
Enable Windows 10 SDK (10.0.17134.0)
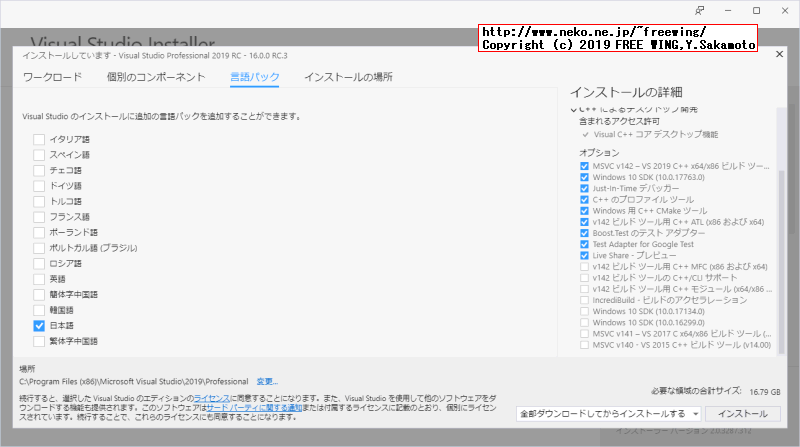coord(584,311)
